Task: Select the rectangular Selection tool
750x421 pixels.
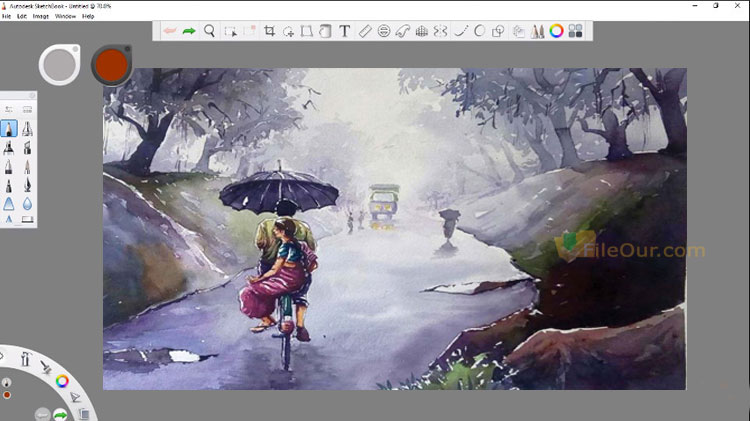Action: click(x=231, y=32)
